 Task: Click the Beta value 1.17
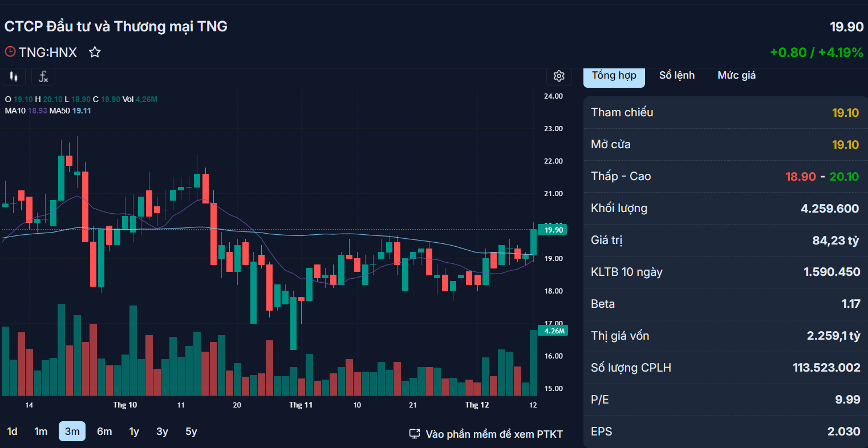click(851, 304)
